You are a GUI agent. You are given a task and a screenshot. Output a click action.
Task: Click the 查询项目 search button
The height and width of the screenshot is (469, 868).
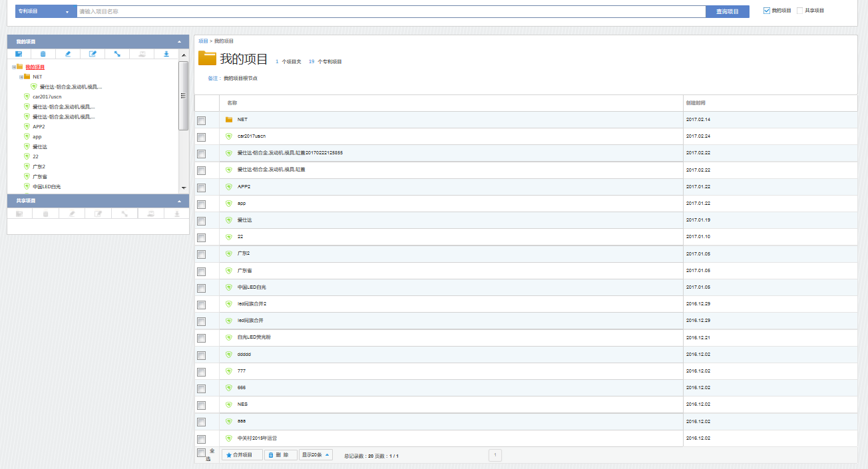(727, 11)
